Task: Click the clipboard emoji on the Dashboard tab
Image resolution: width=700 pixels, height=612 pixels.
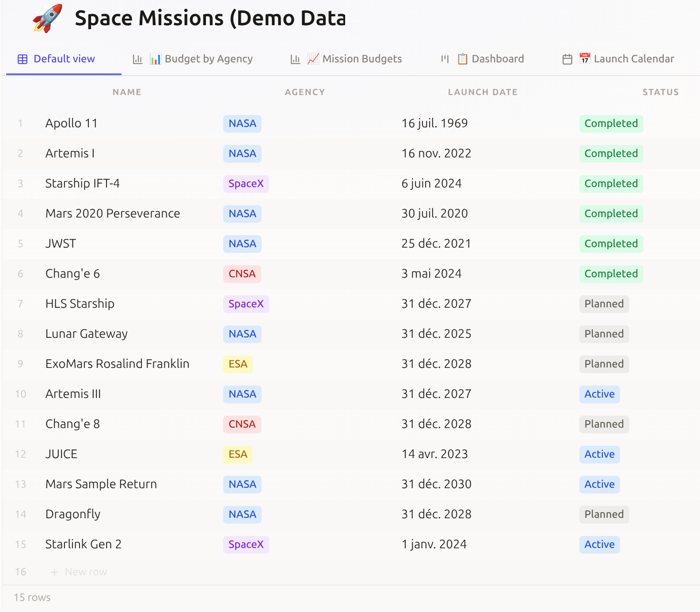Action: [462, 59]
